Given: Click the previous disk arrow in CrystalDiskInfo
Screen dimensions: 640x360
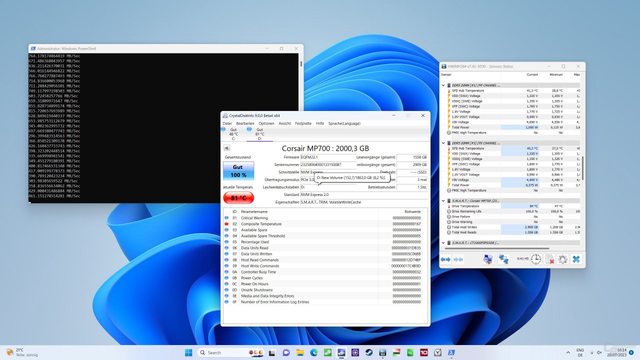Looking at the screenshot, I should tap(227, 148).
